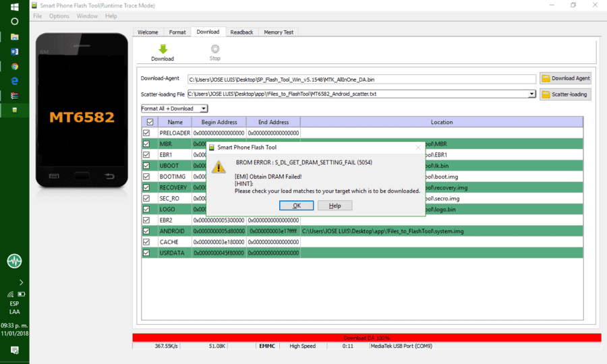Click the High Speed status bar entry
This screenshot has height=364, width=607.
pyautogui.click(x=302, y=346)
